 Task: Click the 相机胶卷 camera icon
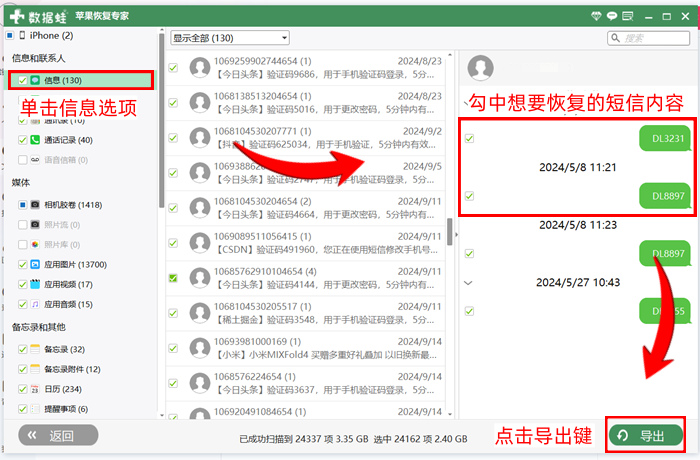[35, 205]
